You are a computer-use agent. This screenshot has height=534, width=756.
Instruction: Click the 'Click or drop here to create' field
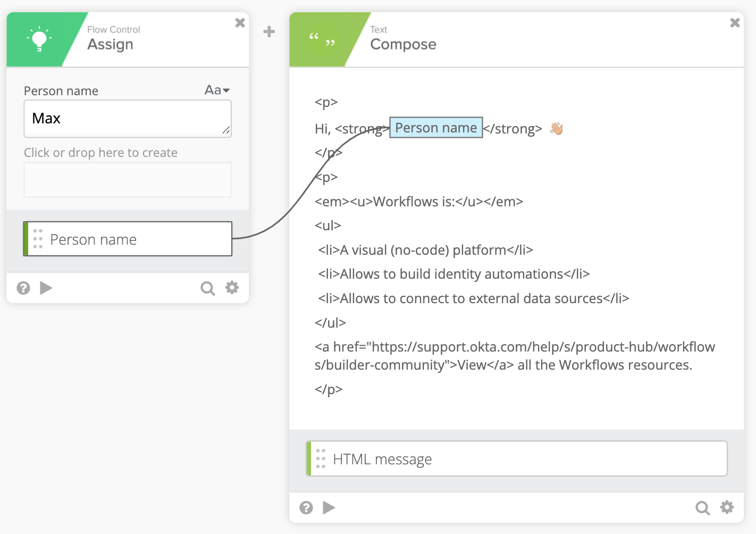(x=127, y=179)
